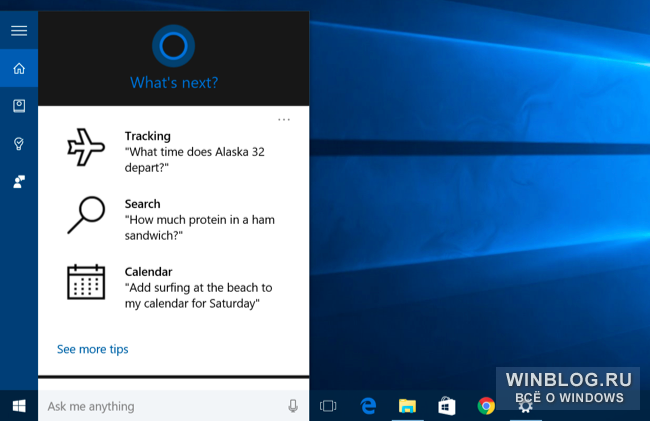Click the airplane Tracking icon
The height and width of the screenshot is (421, 650).
coord(86,148)
